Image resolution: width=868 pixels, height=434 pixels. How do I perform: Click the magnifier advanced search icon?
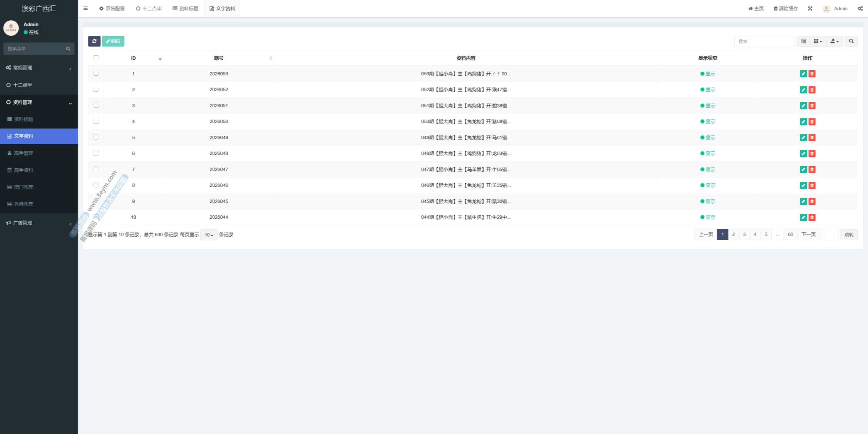(x=851, y=41)
